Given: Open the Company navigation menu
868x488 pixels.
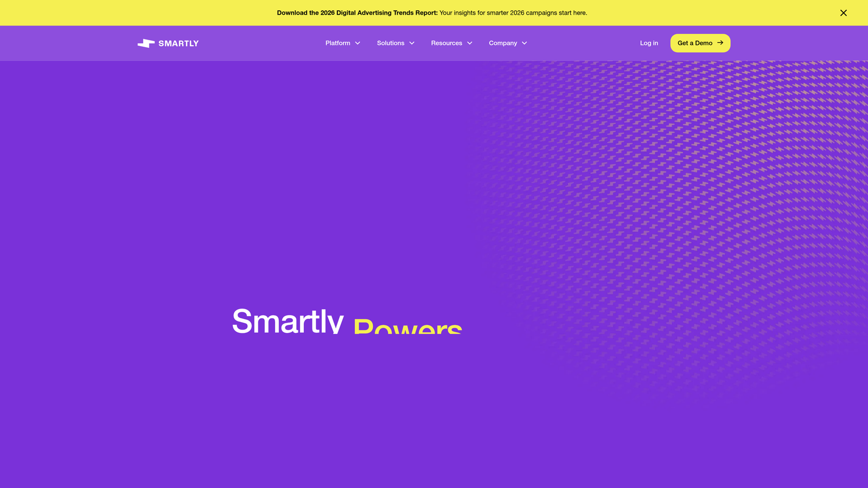Looking at the screenshot, I should tap(503, 43).
